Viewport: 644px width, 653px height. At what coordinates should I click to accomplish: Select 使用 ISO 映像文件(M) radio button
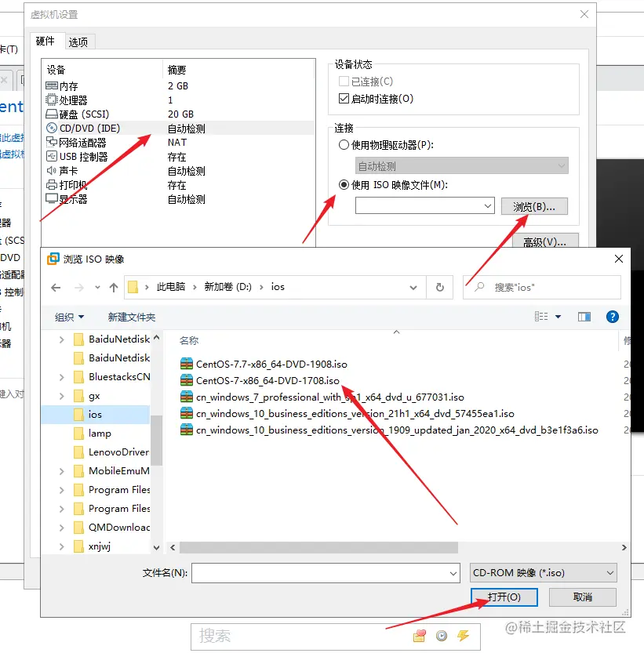point(344,184)
